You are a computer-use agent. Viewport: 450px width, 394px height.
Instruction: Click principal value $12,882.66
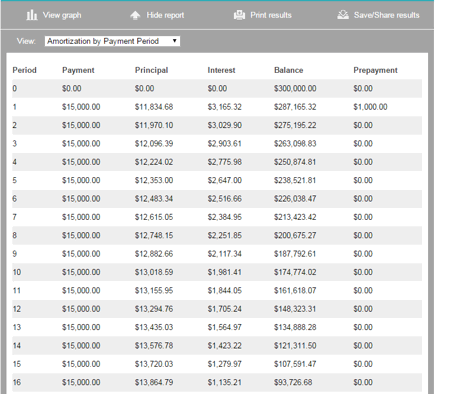(154, 253)
